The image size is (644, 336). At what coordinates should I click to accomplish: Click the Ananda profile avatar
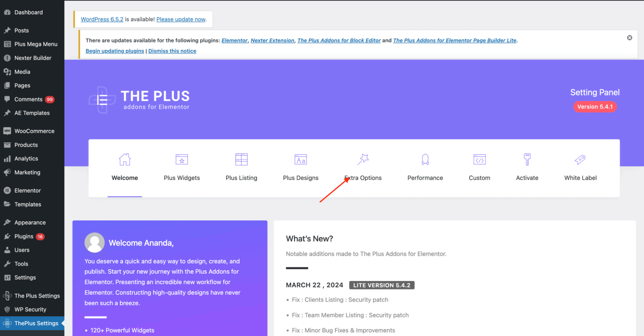pyautogui.click(x=94, y=242)
